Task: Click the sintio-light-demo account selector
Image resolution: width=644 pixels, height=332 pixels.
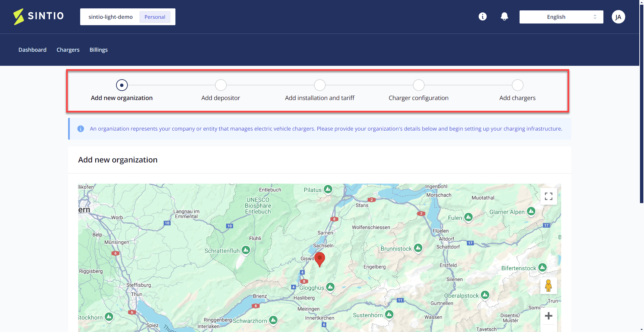Action: tap(128, 17)
